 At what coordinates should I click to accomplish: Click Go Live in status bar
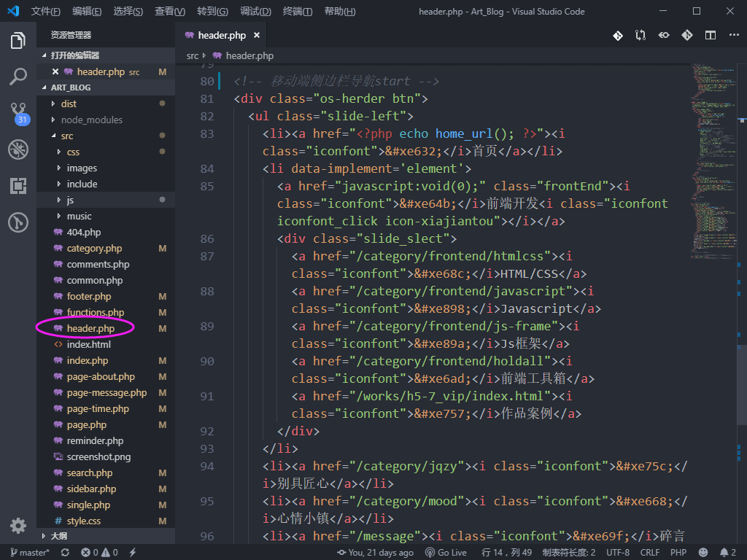446,553
